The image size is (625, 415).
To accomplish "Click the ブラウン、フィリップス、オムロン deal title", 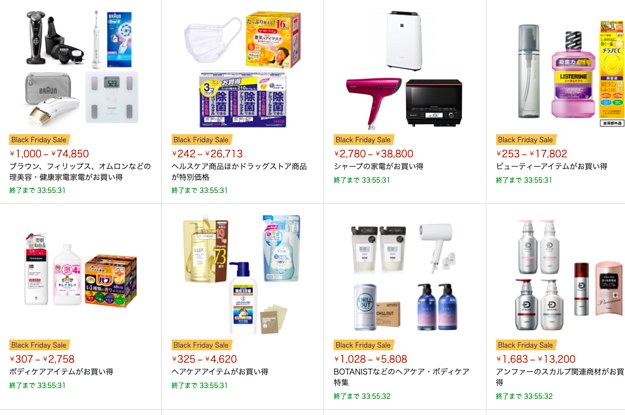I will [80, 171].
